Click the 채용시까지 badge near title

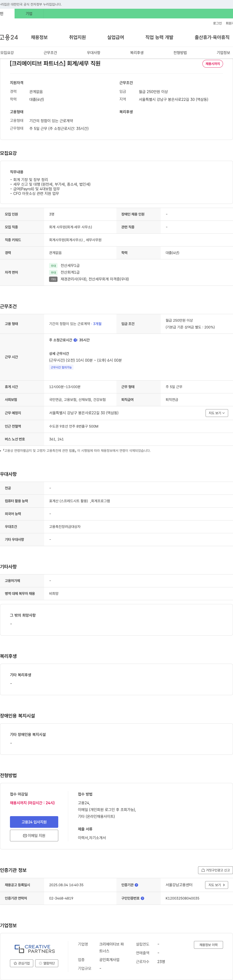coord(212,64)
